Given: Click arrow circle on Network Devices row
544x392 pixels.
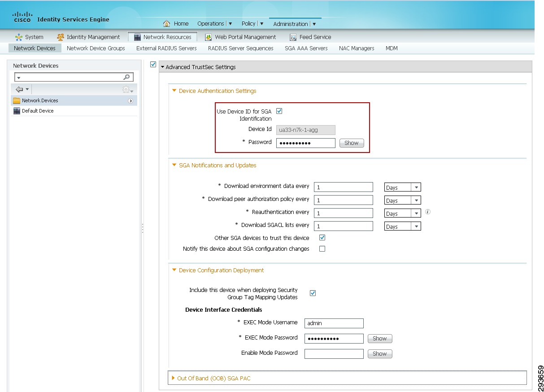Looking at the screenshot, I should point(131,101).
